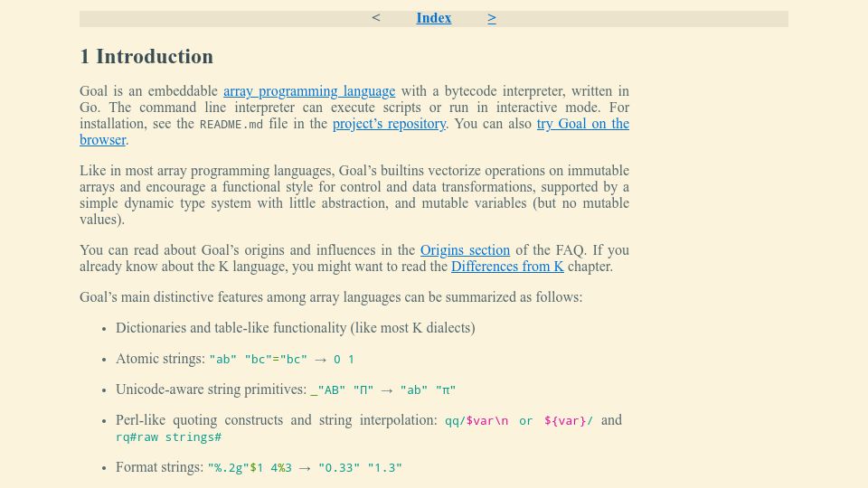Click the README.md code text

(231, 125)
